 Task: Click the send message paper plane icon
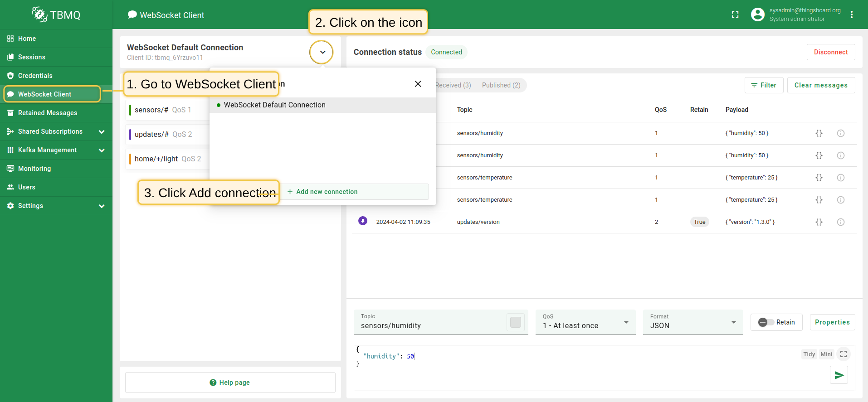(x=839, y=375)
